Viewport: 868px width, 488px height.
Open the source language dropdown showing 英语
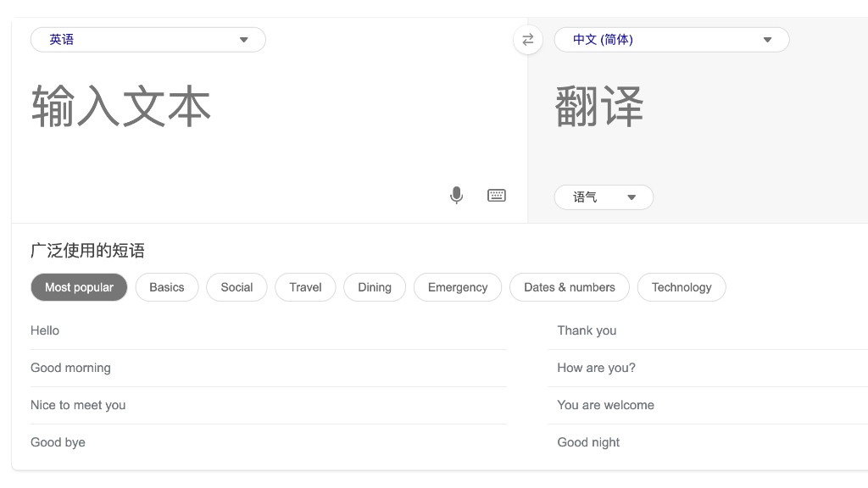pyautogui.click(x=147, y=39)
